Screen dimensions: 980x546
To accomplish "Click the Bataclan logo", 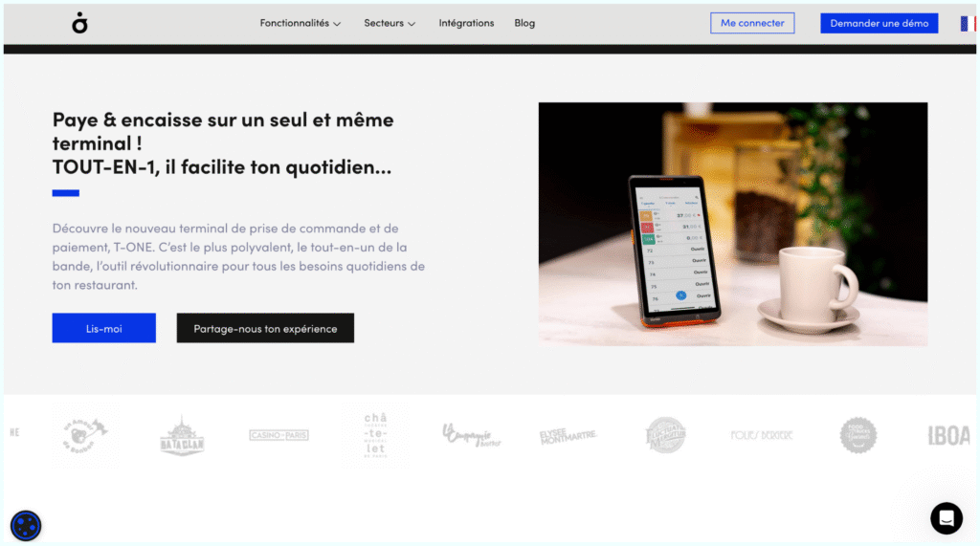I will pos(182,435).
